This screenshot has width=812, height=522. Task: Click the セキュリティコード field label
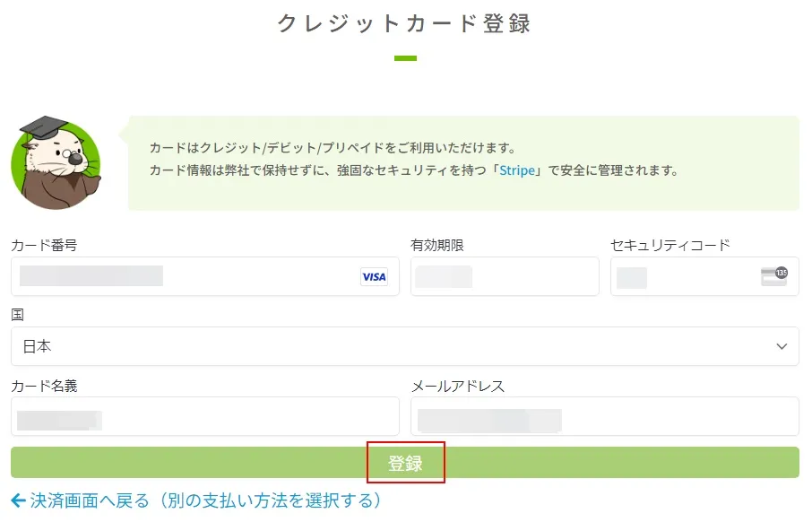point(670,245)
